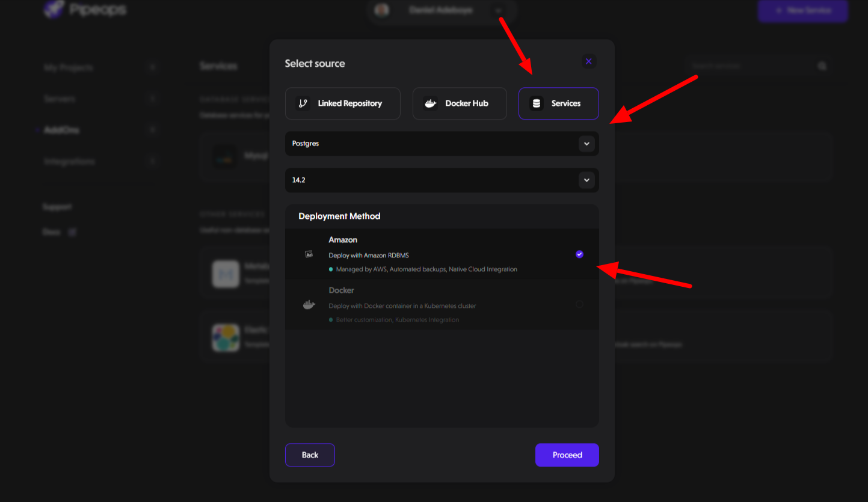Click 'Better customization, Kubernetes Integration' text
The height and width of the screenshot is (502, 868).
(398, 320)
